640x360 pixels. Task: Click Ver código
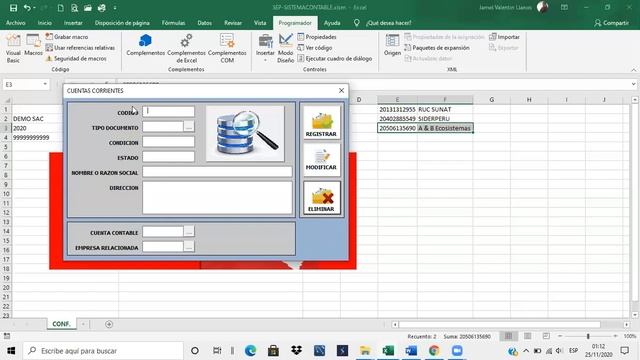pyautogui.click(x=314, y=48)
